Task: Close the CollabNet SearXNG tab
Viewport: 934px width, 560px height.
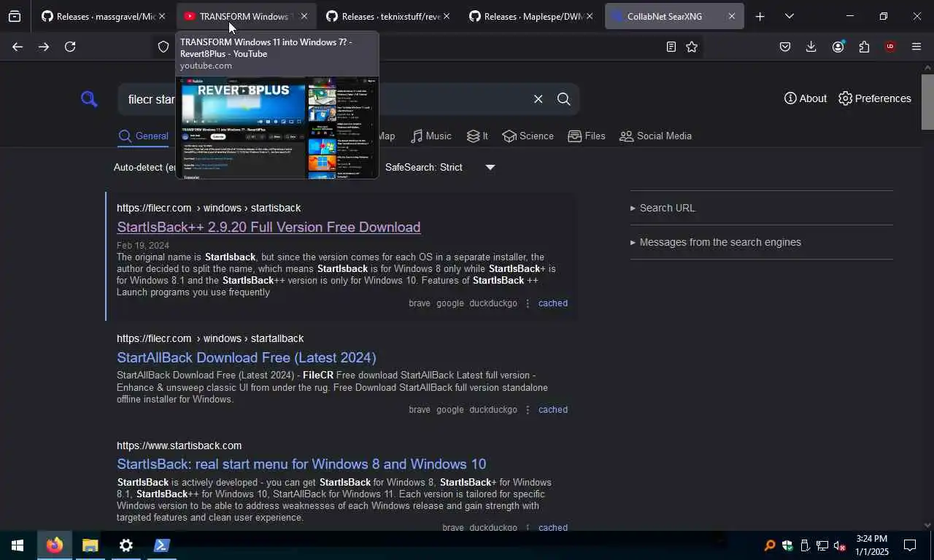Action: coord(732,16)
